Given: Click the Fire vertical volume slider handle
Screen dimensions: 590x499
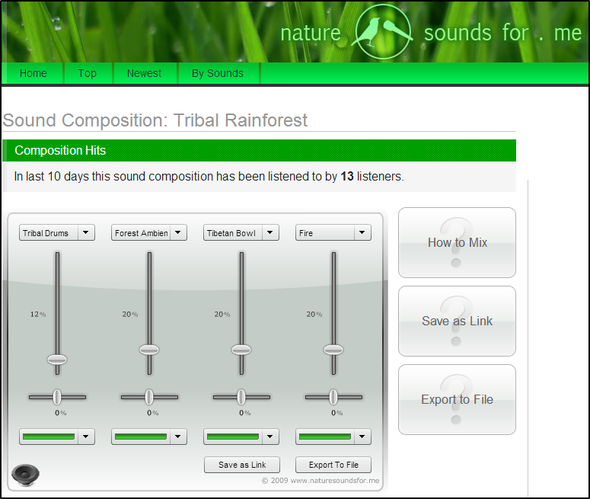Looking at the screenshot, I should tap(333, 350).
